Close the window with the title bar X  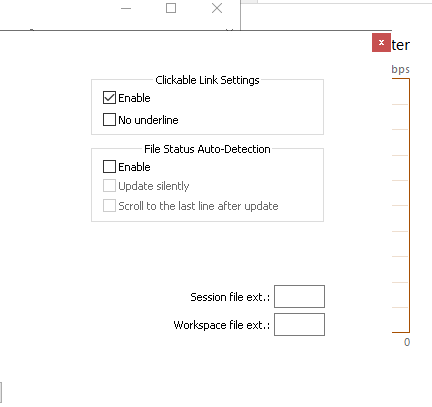pos(217,8)
